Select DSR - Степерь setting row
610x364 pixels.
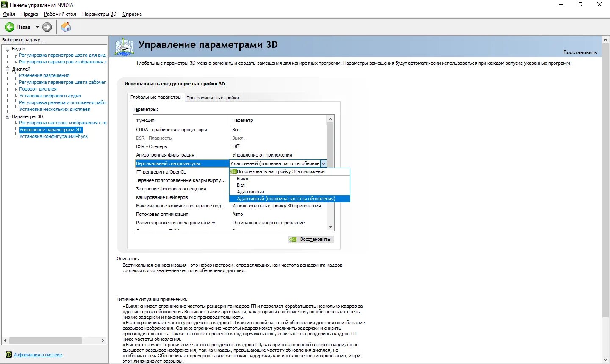(x=230, y=146)
